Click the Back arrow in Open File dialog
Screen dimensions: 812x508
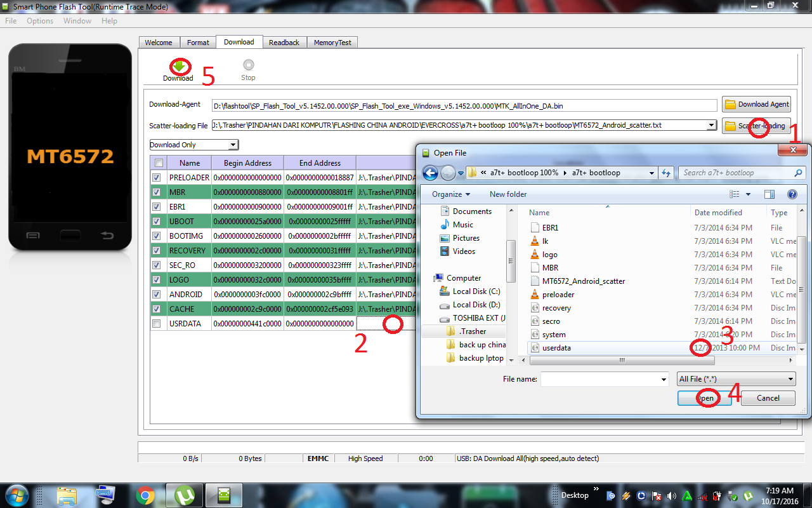pos(430,173)
